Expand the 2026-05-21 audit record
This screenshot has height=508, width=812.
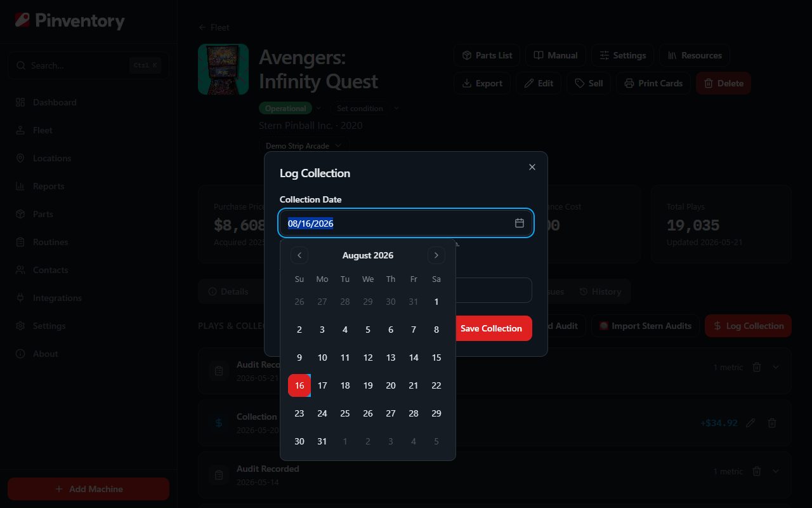776,367
